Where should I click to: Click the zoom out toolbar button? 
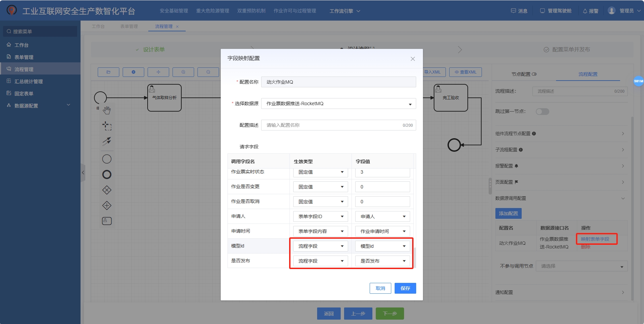pos(208,72)
